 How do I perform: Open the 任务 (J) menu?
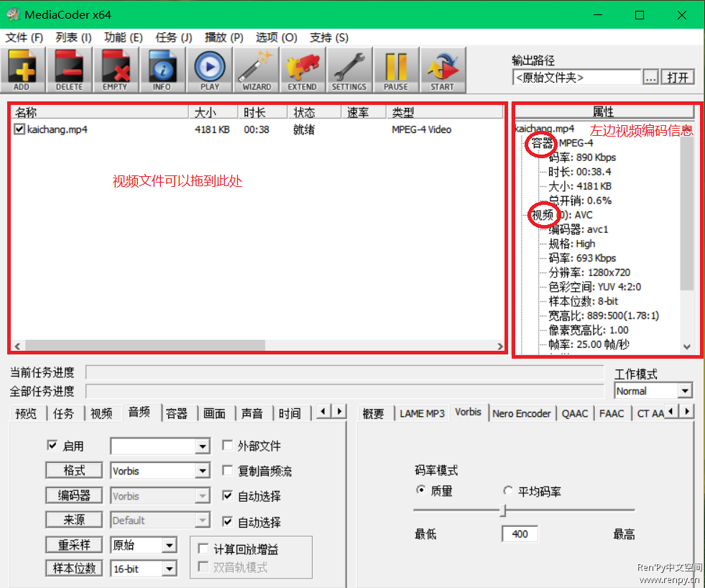[x=173, y=37]
